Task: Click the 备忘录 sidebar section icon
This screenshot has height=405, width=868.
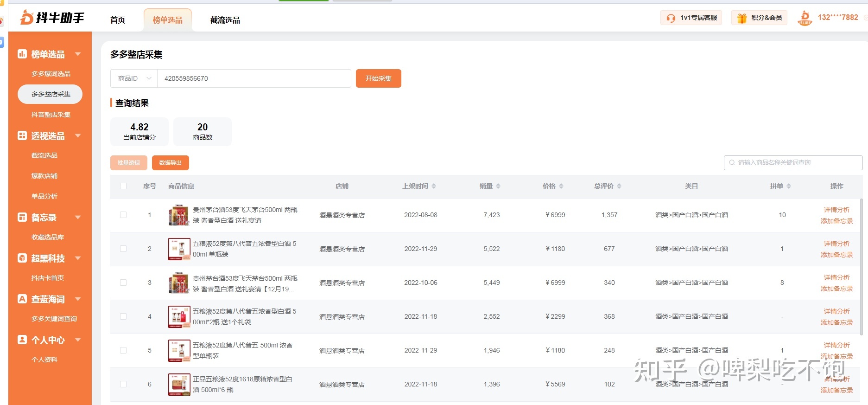Action: 22,217
